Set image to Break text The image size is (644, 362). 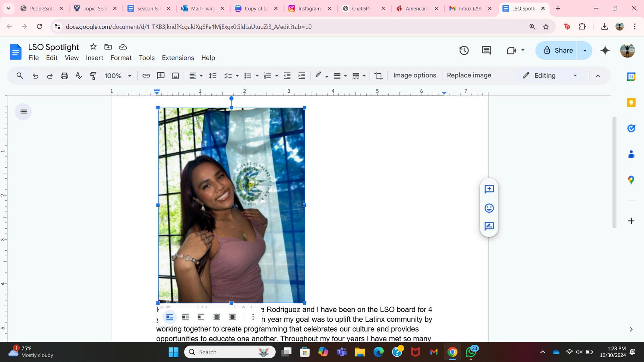coord(201,317)
